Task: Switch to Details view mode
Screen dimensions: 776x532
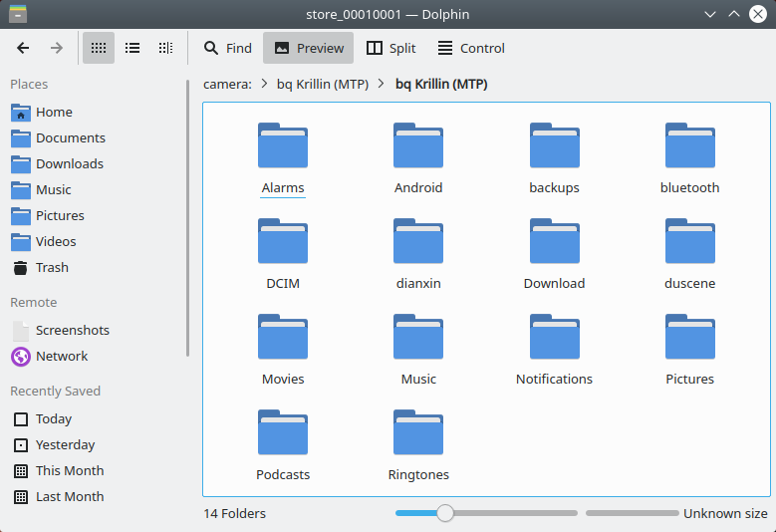Action: tap(166, 48)
